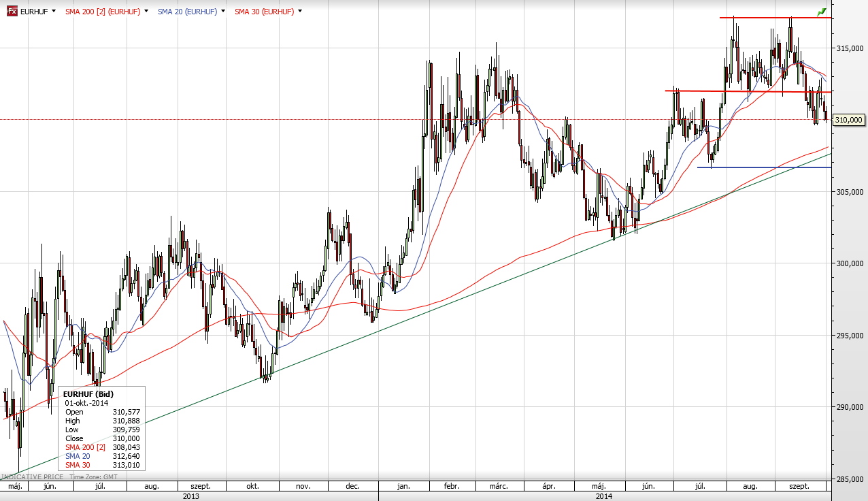Click the jan. month label
This screenshot has height=501, width=868.
pos(403,487)
